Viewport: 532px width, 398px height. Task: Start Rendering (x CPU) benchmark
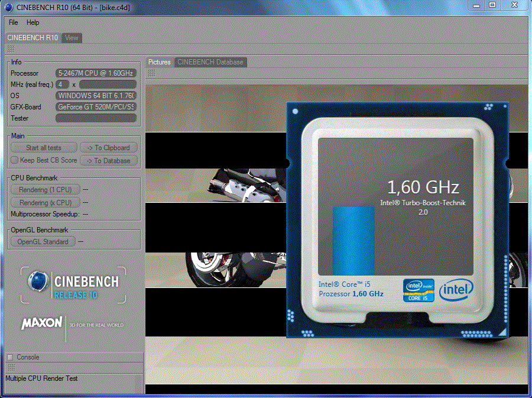point(45,203)
